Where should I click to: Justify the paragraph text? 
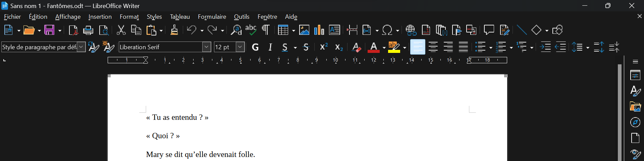(x=463, y=47)
